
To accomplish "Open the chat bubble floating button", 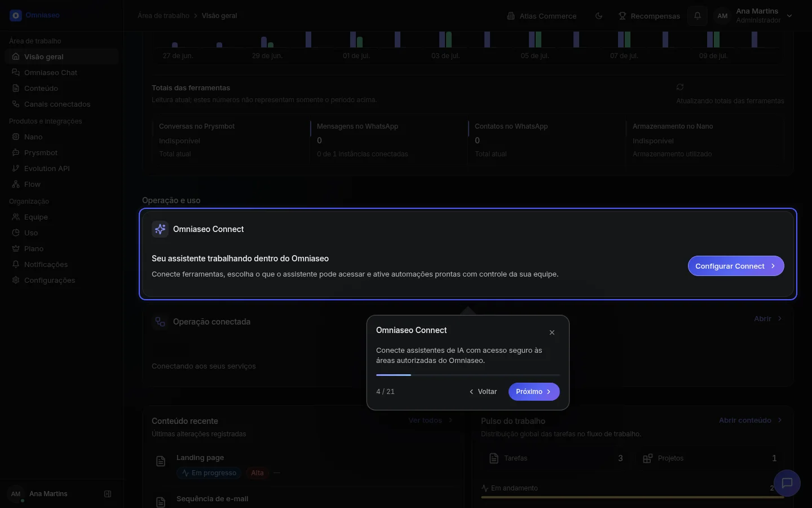I will pos(787,483).
